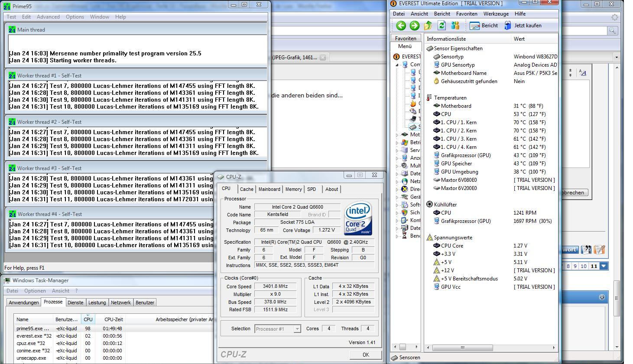This screenshot has height=364, width=633.
Task: Select the Benchmark hourglass icon in EVEREST tree
Action: pyautogui.click(x=405, y=236)
